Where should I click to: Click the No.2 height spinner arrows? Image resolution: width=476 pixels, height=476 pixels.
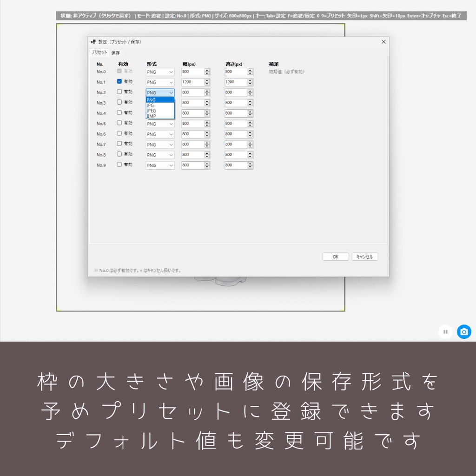pyautogui.click(x=250, y=93)
